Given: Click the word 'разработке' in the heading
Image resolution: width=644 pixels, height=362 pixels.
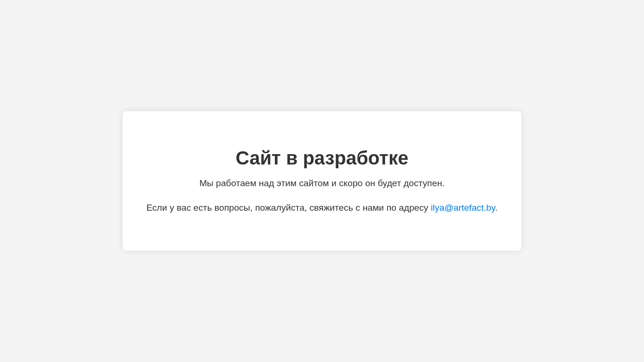Looking at the screenshot, I should 355,158.
